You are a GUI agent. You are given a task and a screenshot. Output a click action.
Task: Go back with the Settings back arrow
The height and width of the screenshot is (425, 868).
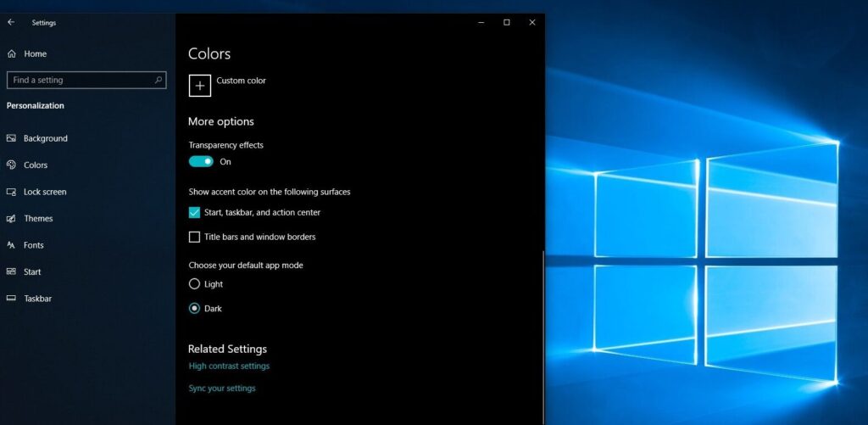tap(11, 23)
